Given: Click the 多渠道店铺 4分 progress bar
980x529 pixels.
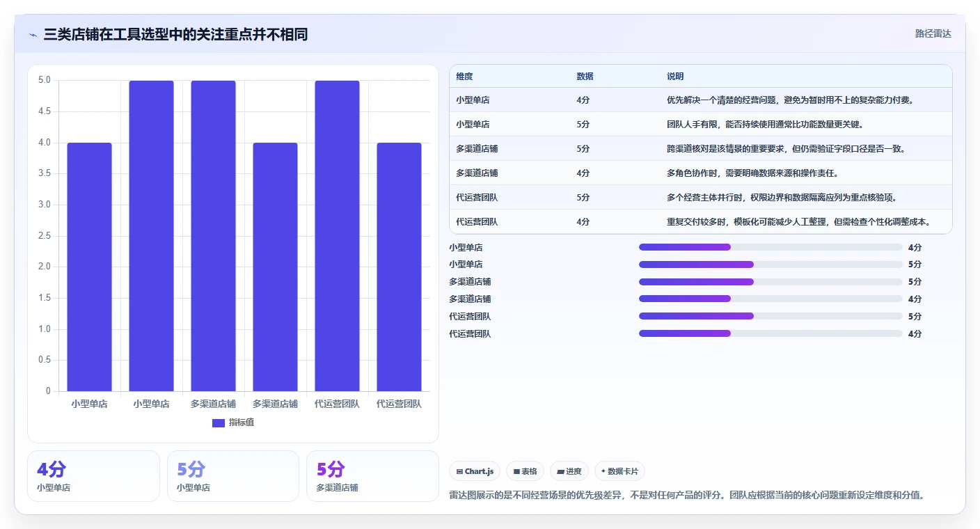Looking at the screenshot, I should click(x=770, y=299).
